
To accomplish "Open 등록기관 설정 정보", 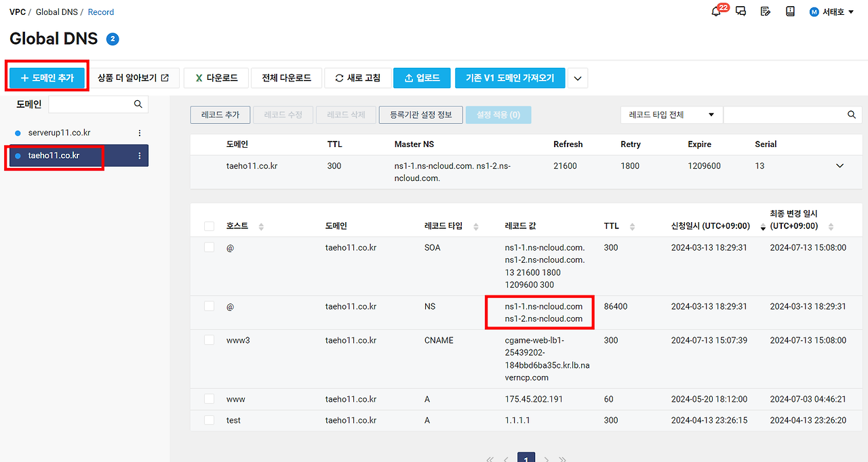I will click(x=421, y=114).
